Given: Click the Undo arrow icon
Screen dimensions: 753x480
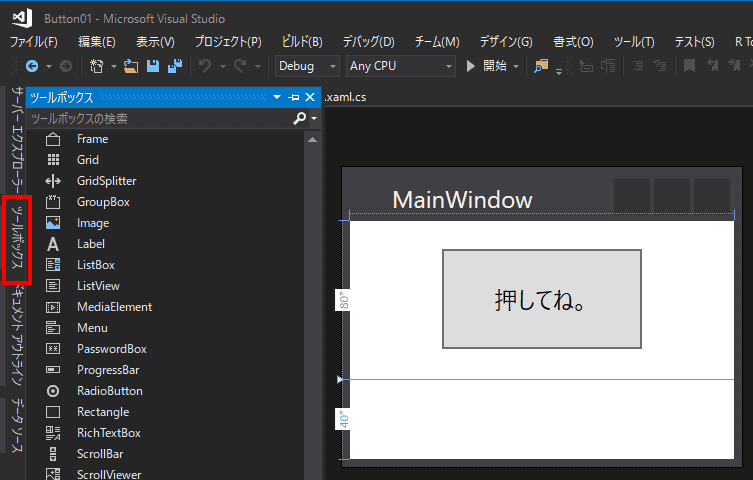Looking at the screenshot, I should 205,66.
